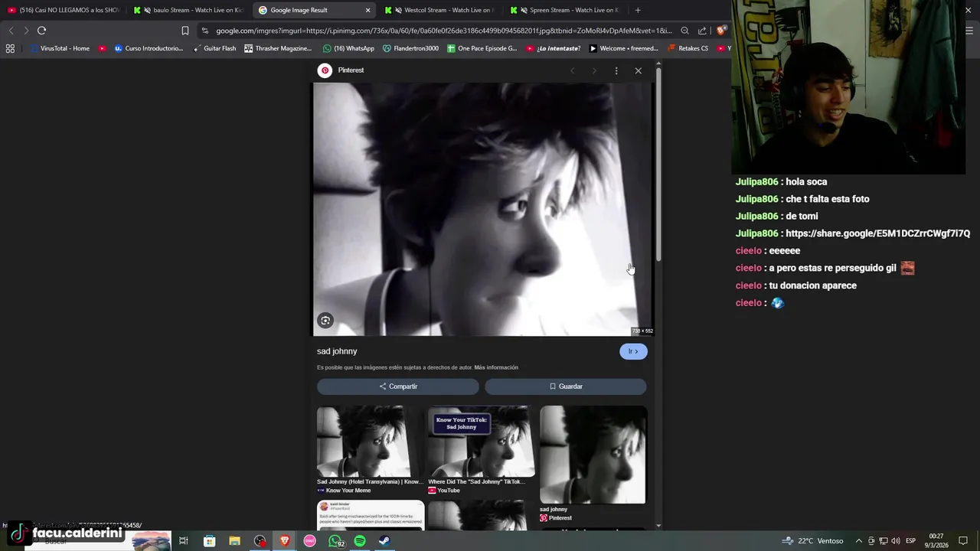Click the address bar URL field
Screen dimensions: 980x551
pos(443,31)
